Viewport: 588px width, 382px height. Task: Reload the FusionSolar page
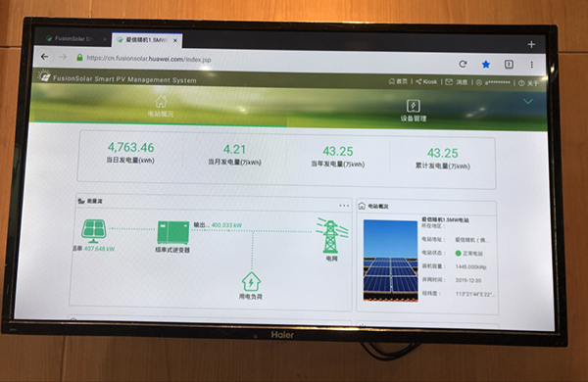tap(463, 64)
